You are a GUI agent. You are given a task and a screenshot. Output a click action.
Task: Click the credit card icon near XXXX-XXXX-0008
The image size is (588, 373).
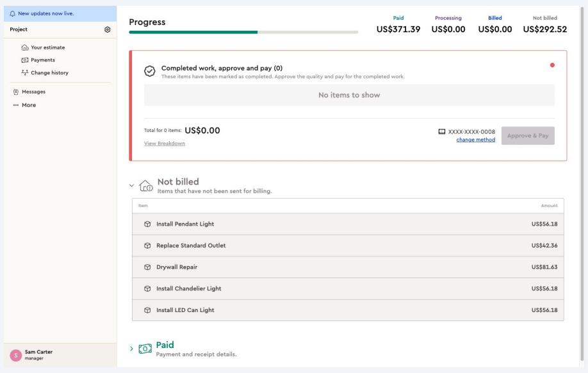(442, 131)
